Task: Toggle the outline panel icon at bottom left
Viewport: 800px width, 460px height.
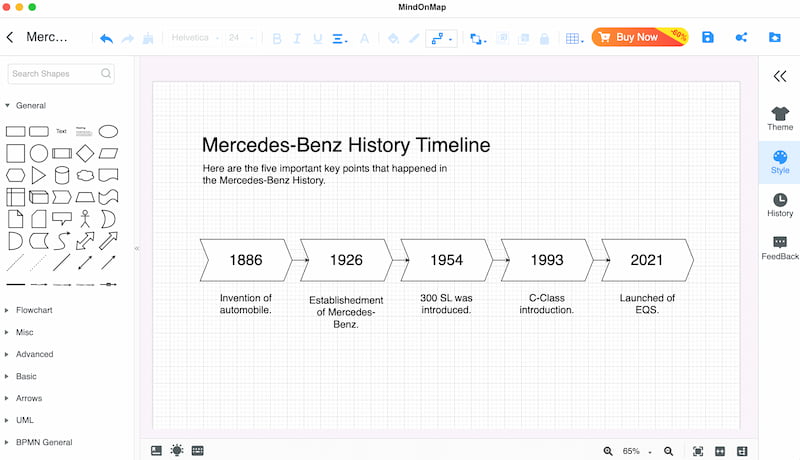Action: pyautogui.click(x=156, y=450)
